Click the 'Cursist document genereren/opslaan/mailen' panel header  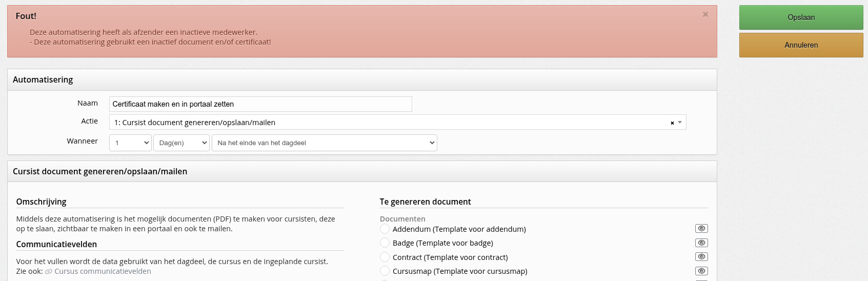(x=100, y=171)
